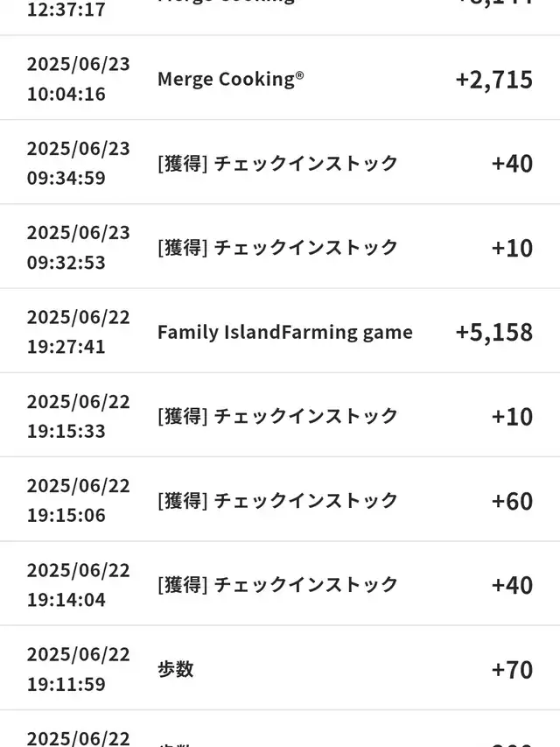Open the Family IslandFarming game entry
The width and height of the screenshot is (560, 747).
click(284, 332)
